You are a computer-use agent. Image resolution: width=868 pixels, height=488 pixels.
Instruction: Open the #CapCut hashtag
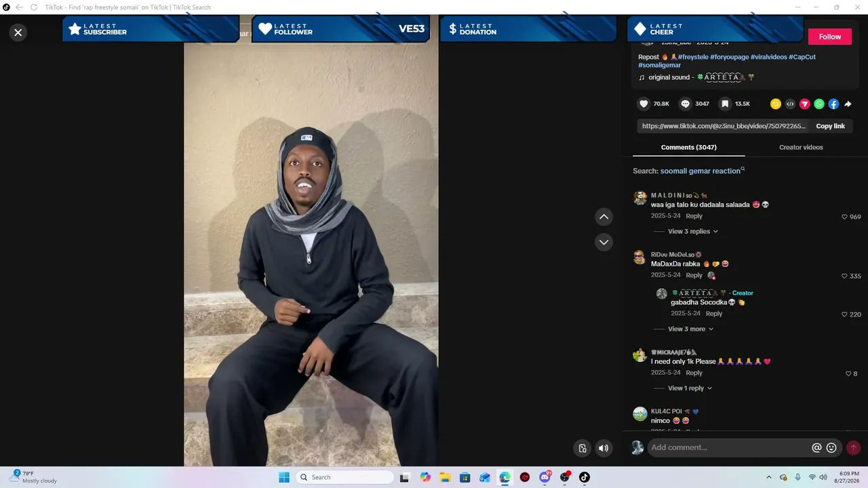click(802, 57)
